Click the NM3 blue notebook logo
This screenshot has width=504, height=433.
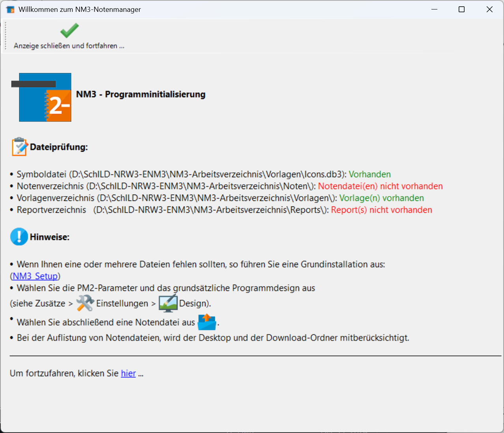click(41, 97)
